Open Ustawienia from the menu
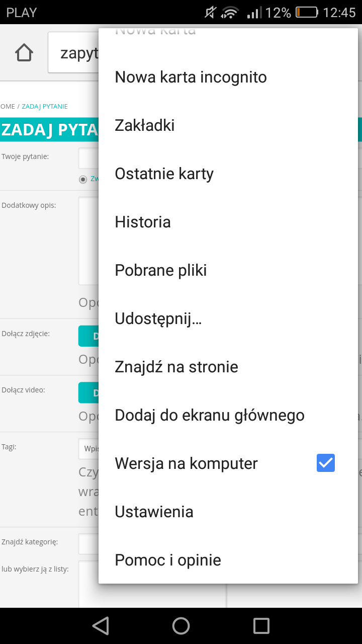This screenshot has width=362, height=644. point(154,512)
